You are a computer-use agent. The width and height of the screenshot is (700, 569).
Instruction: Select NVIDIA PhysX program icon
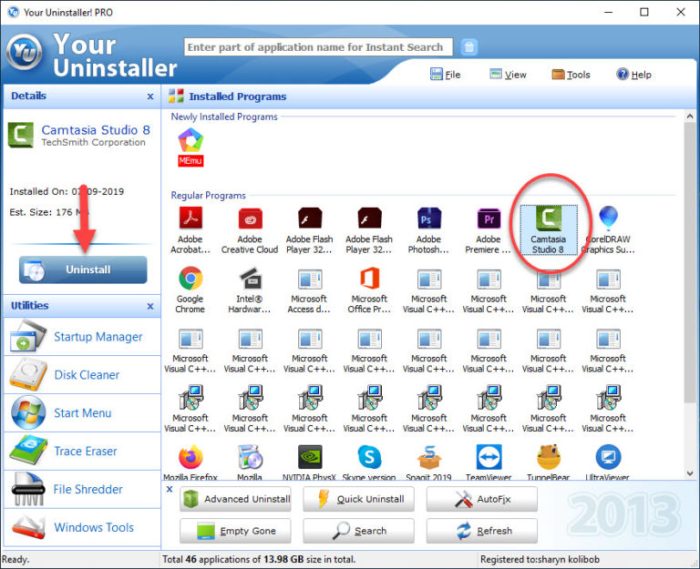(x=310, y=462)
